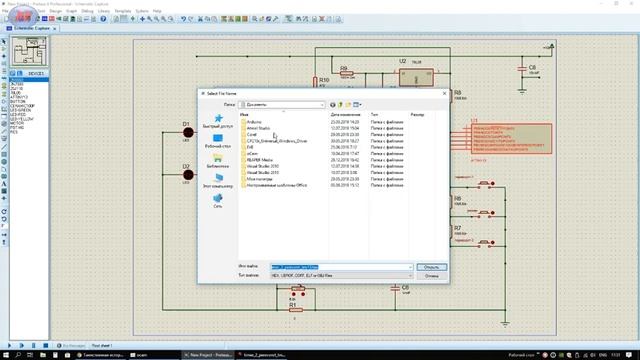Switch to Proteus New Project taskbar item
This screenshot has width=640, height=360.
point(208,355)
